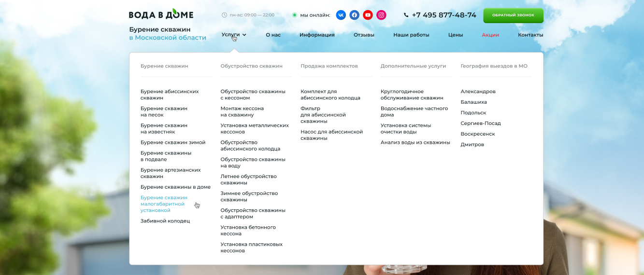Open Обустройство абиссинского колодца
Screen dimensions: 644x275
coord(250,146)
